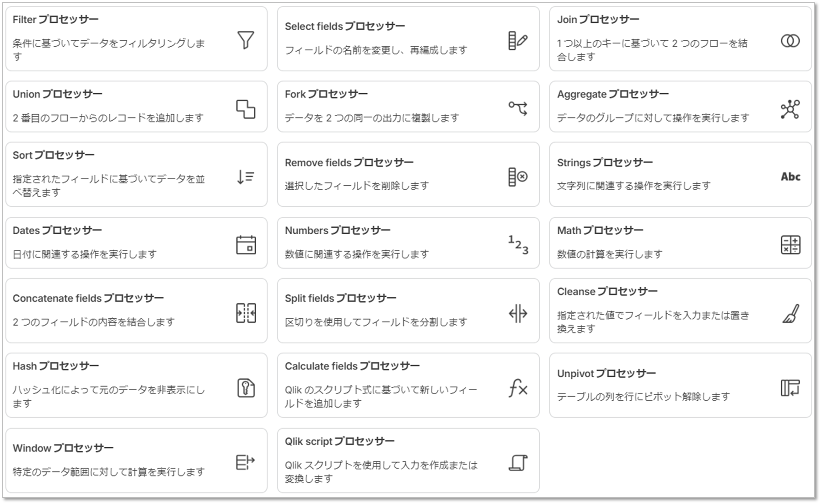Click the Qlik script scroll icon
Screen dimensions: 821x504
[x=518, y=463]
